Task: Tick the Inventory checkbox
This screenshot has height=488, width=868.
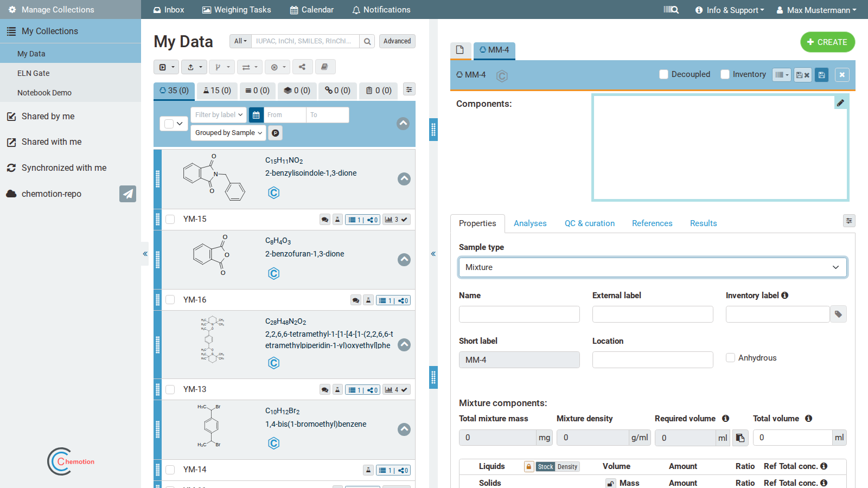Action: coord(725,74)
